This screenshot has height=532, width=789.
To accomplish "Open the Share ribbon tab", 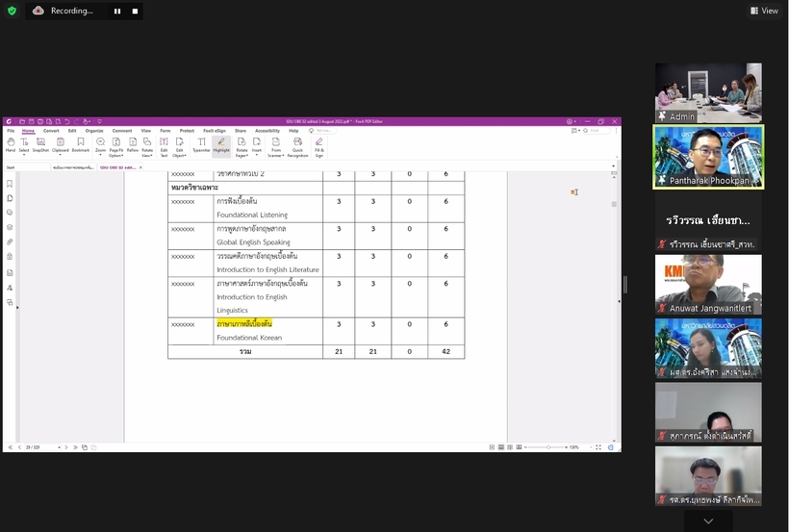I will pos(241,131).
